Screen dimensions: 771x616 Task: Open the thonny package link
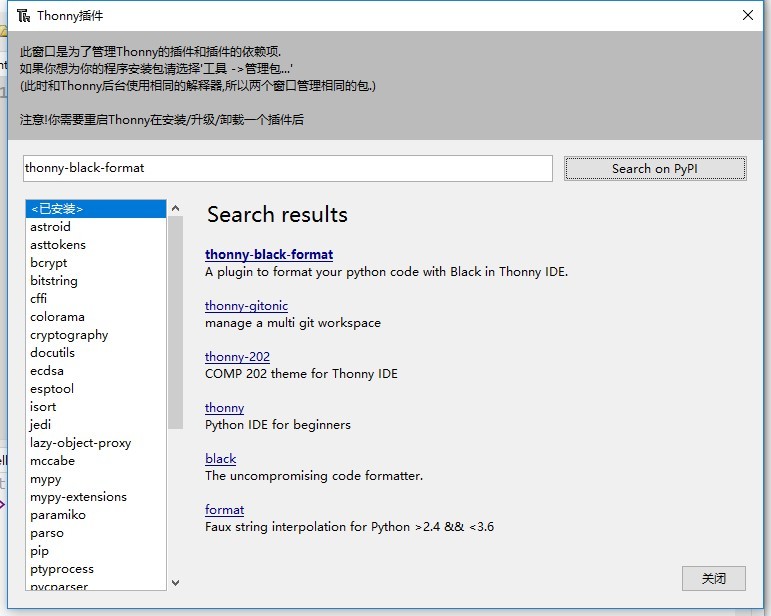click(224, 408)
